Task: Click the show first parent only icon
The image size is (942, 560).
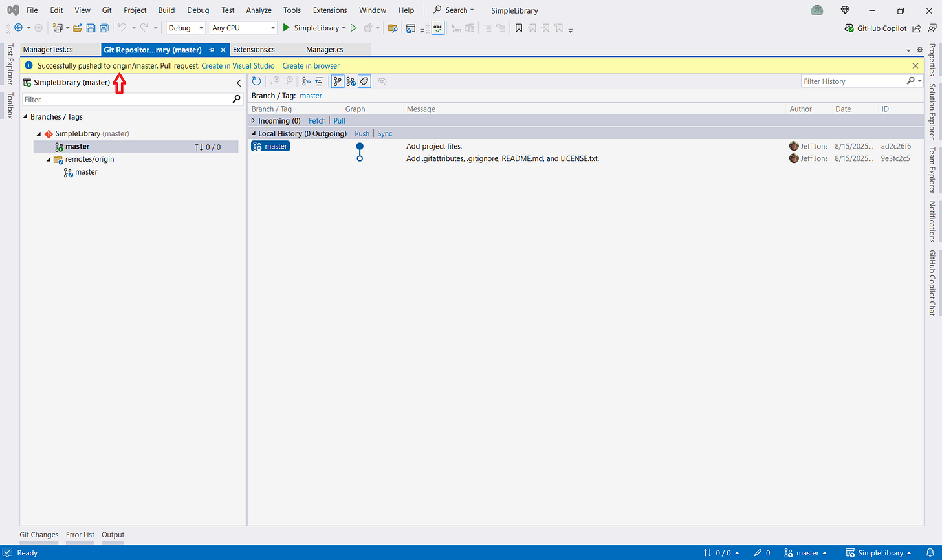Action: (x=306, y=81)
